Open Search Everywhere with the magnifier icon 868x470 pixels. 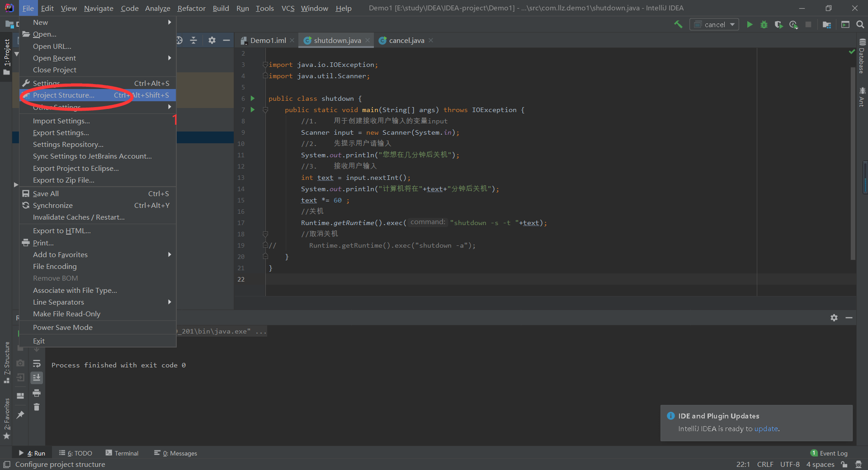click(x=860, y=24)
